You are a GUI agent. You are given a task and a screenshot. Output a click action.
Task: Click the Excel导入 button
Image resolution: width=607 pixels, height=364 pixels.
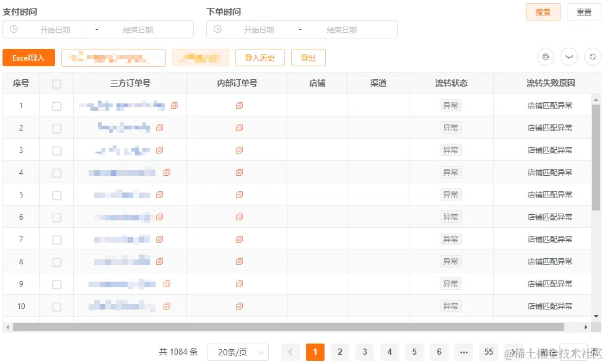28,58
